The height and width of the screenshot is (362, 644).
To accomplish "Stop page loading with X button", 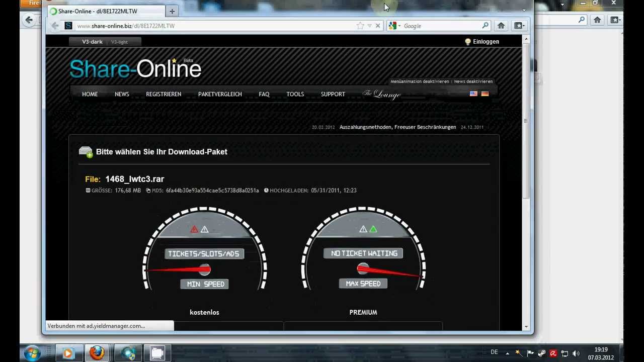I will coord(378,26).
